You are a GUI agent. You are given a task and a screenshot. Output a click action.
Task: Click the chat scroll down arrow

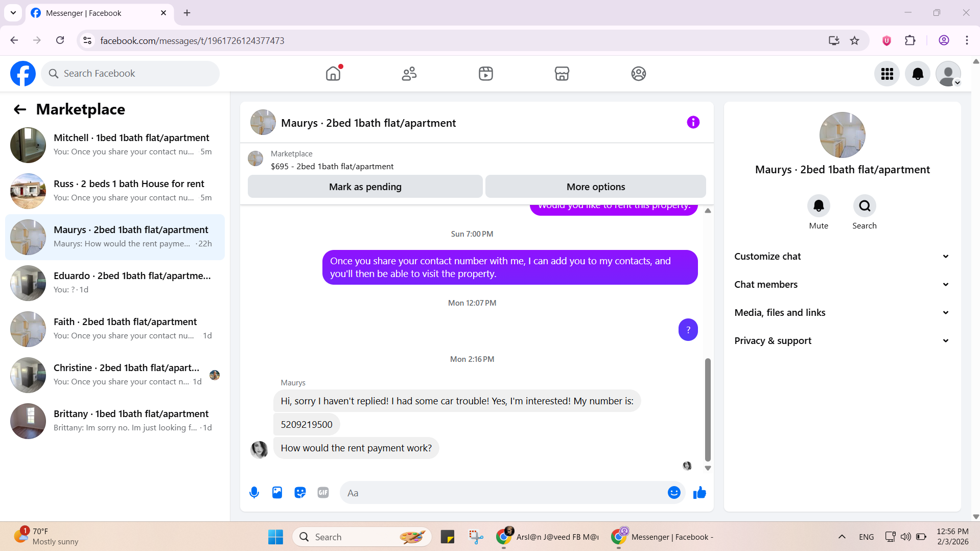coord(708,468)
